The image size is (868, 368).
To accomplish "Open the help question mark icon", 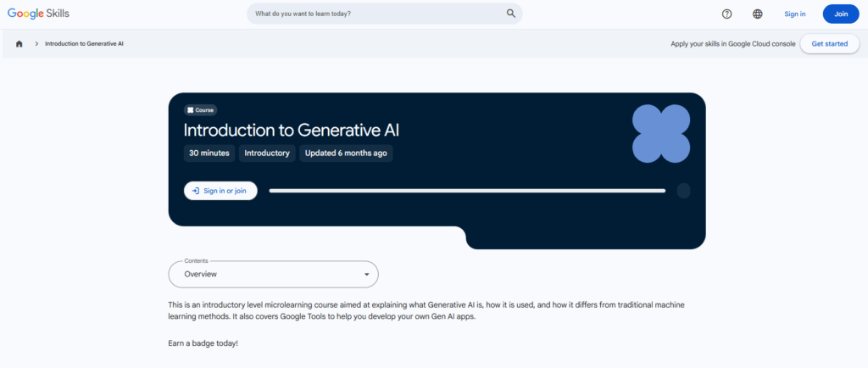I will click(x=726, y=14).
